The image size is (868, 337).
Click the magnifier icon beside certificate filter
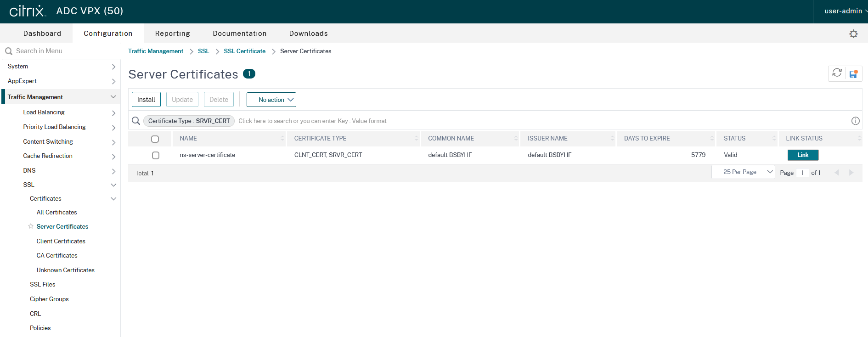point(136,121)
